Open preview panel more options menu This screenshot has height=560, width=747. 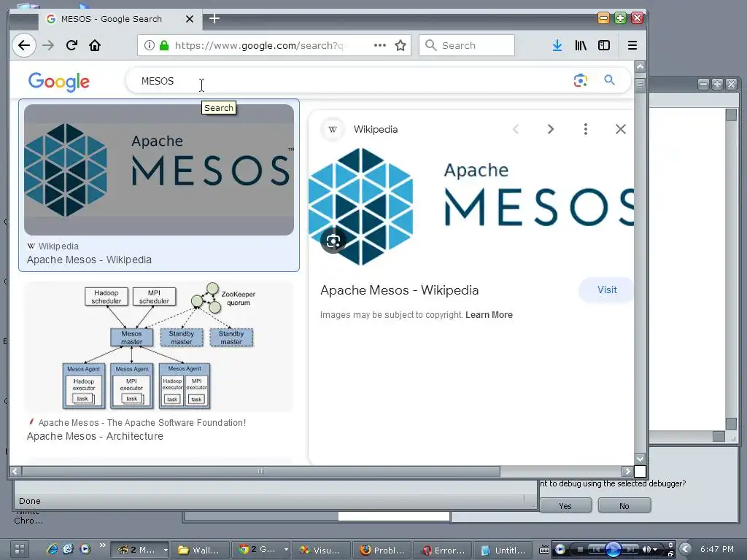(x=586, y=129)
